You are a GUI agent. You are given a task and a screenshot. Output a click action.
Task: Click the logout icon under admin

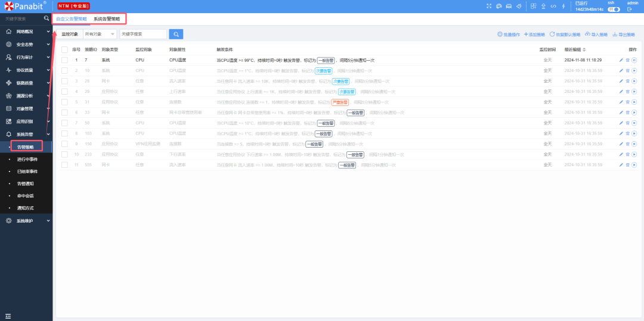630,9
